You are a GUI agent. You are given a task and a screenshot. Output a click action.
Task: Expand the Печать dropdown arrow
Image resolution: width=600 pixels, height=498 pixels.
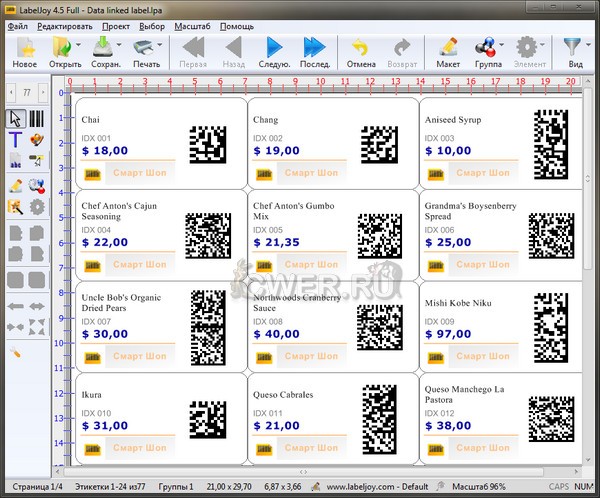[x=160, y=47]
